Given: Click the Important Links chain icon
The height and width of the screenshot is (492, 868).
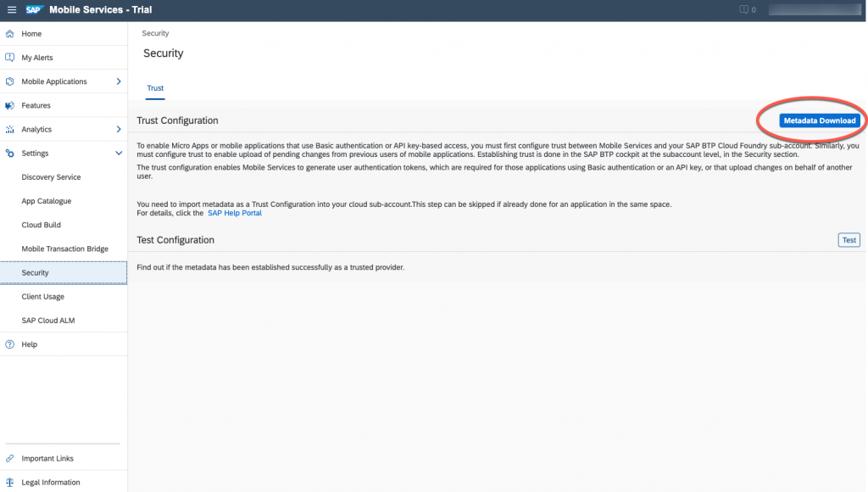Looking at the screenshot, I should [x=10, y=458].
